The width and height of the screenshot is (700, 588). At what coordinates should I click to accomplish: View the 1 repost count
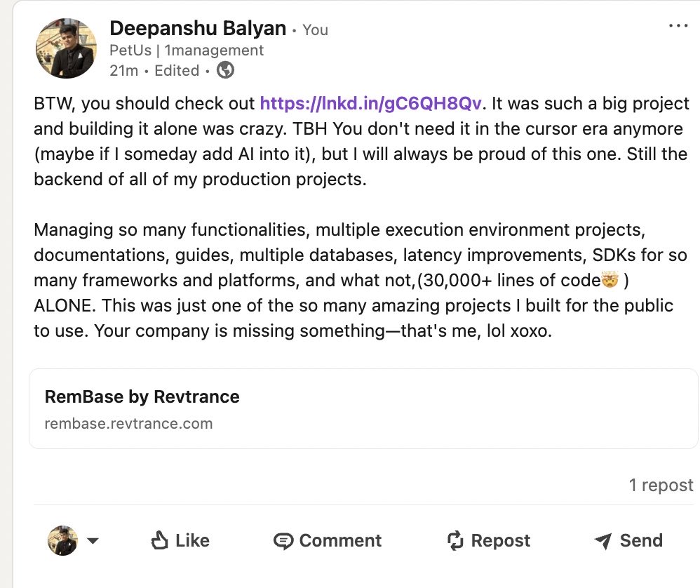[661, 485]
